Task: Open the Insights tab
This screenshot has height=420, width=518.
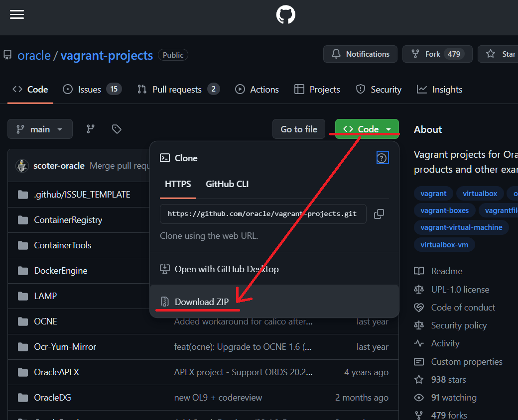Action: pos(439,90)
